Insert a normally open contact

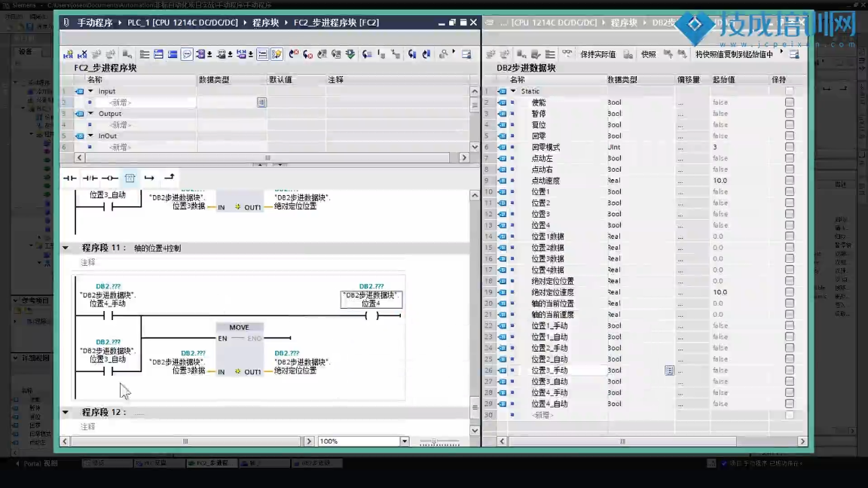point(70,178)
